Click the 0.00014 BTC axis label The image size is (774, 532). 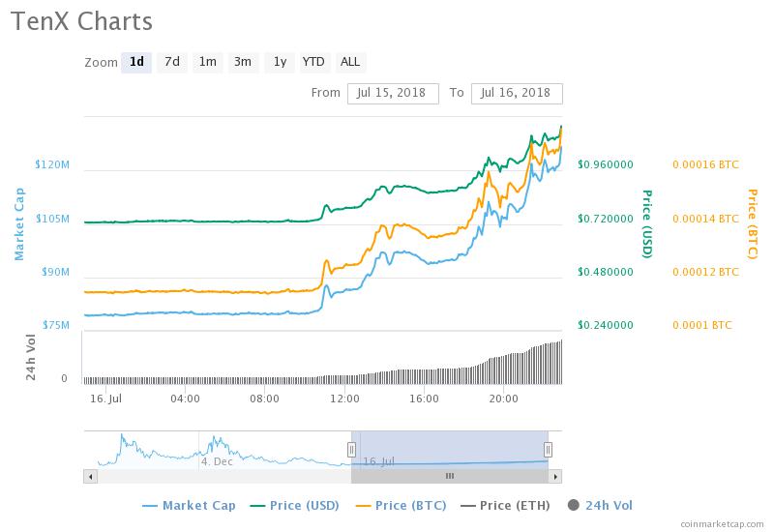click(x=705, y=219)
